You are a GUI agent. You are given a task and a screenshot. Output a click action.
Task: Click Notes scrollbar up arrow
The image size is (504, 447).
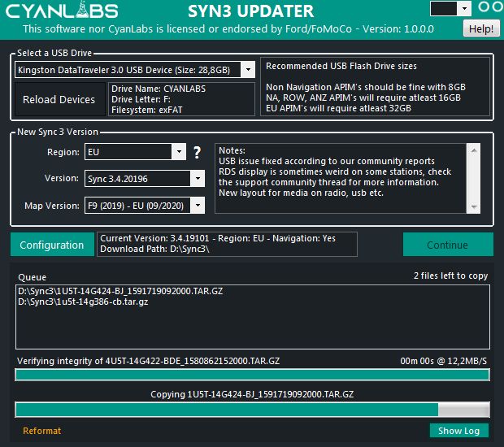tap(473, 150)
